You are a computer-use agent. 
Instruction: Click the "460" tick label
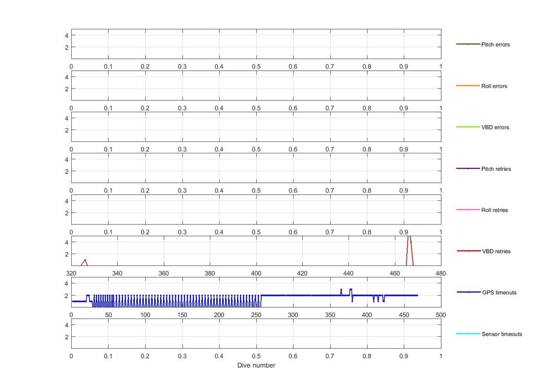[395, 273]
